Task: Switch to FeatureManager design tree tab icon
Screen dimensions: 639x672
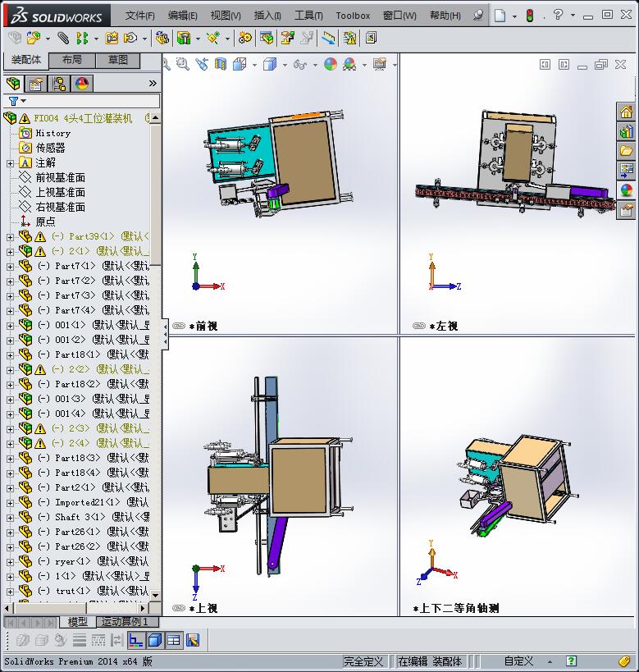Action: click(13, 83)
